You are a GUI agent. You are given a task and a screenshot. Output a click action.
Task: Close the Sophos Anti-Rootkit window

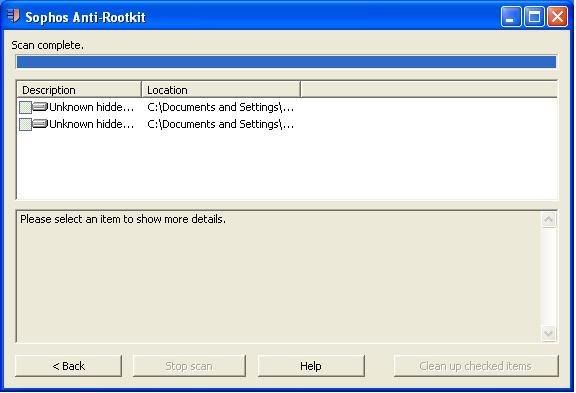(557, 17)
